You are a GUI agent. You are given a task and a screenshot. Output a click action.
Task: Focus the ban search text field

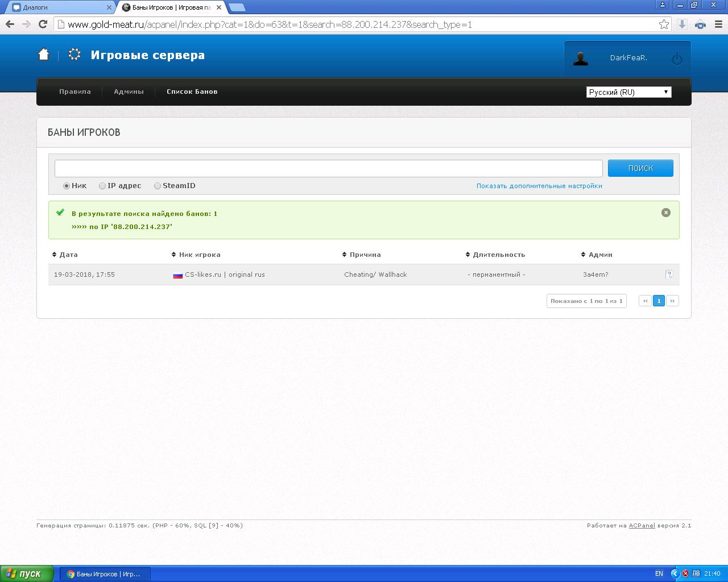[329, 168]
